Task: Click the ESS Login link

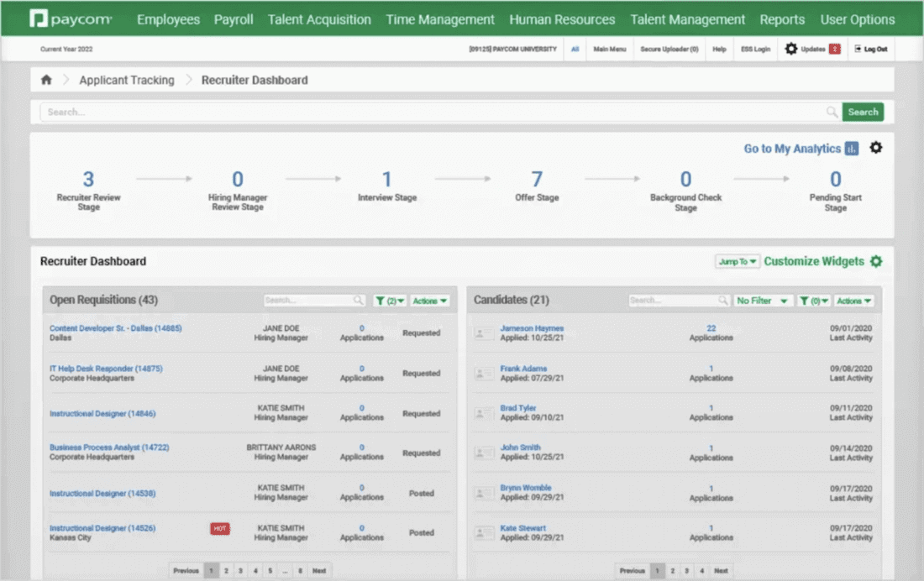Action: 755,49
